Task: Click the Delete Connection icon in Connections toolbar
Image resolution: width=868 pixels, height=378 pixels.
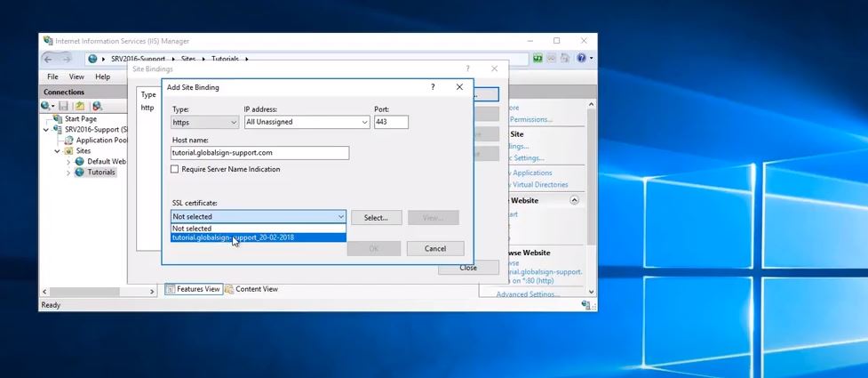Action: 97,106
